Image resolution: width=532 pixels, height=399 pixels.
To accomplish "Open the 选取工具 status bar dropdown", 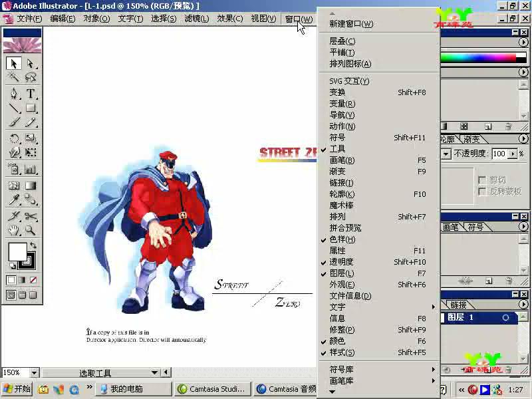I will (155, 372).
